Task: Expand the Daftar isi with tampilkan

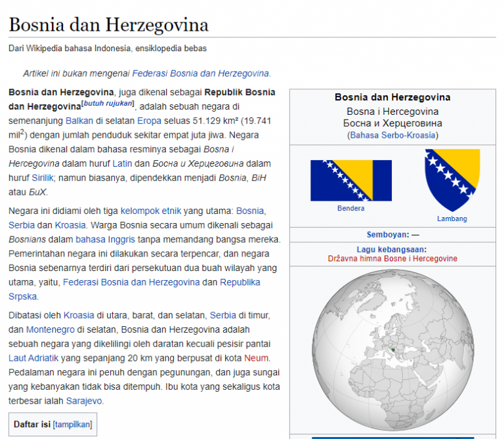Action: tap(73, 425)
